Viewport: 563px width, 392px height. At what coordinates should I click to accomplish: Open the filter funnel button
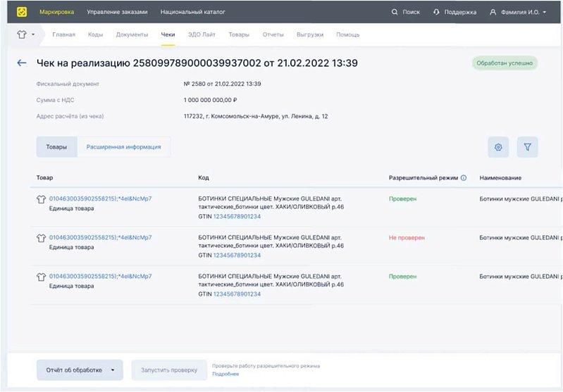pyautogui.click(x=528, y=147)
